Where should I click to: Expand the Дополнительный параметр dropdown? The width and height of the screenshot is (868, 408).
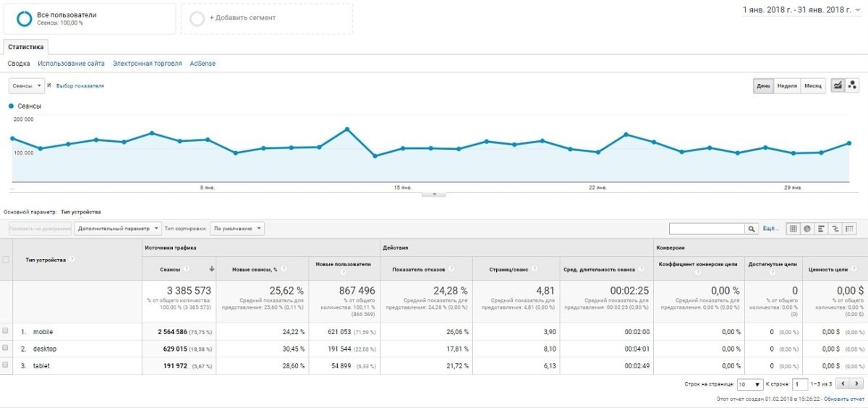117,229
